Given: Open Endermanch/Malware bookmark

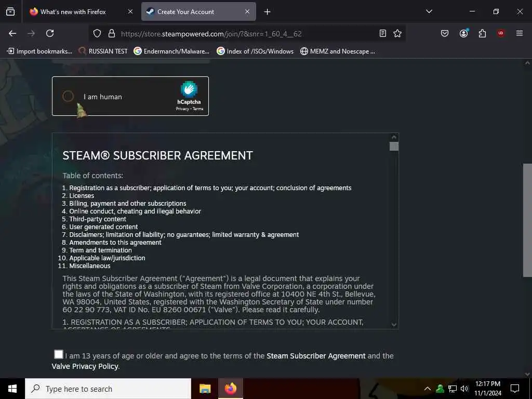Looking at the screenshot, I should [x=171, y=51].
